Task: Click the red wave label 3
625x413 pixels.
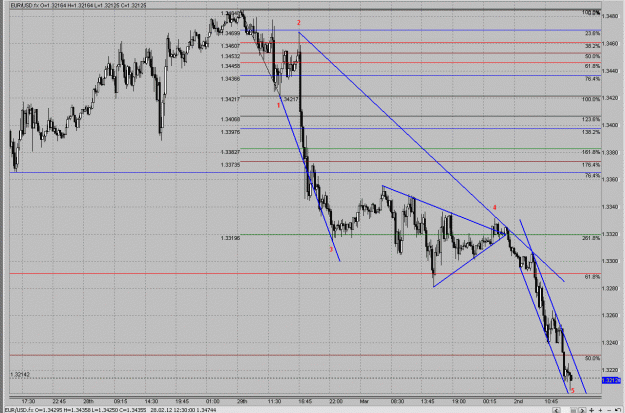Action: (x=330, y=250)
